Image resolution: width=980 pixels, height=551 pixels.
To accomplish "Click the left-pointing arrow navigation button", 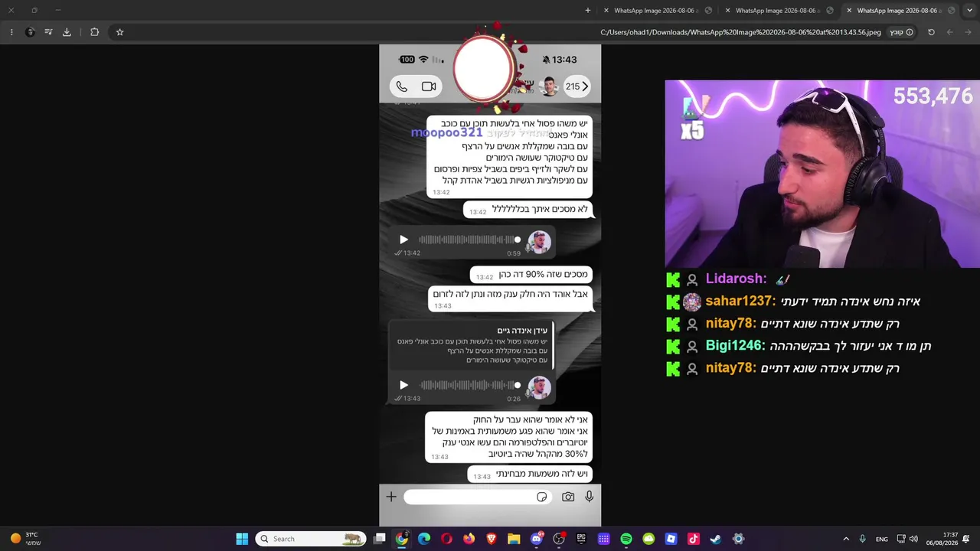I will tap(949, 32).
